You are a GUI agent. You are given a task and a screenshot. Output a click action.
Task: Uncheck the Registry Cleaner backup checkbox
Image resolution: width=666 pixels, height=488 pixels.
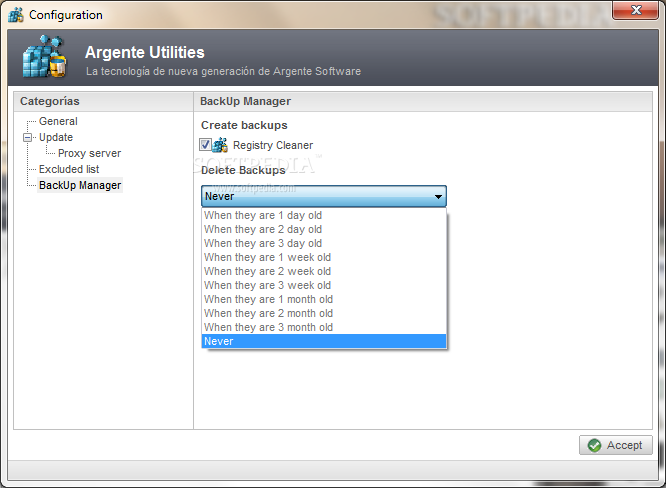pos(205,145)
